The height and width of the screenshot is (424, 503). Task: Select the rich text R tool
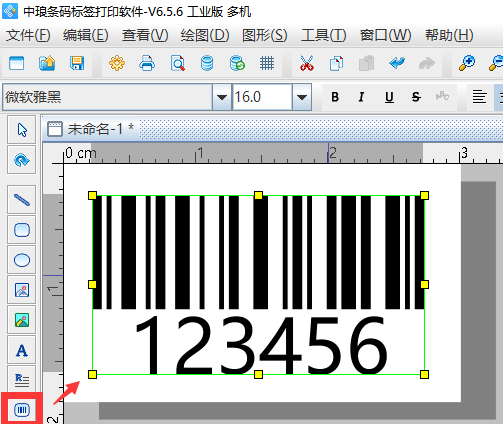[22, 379]
